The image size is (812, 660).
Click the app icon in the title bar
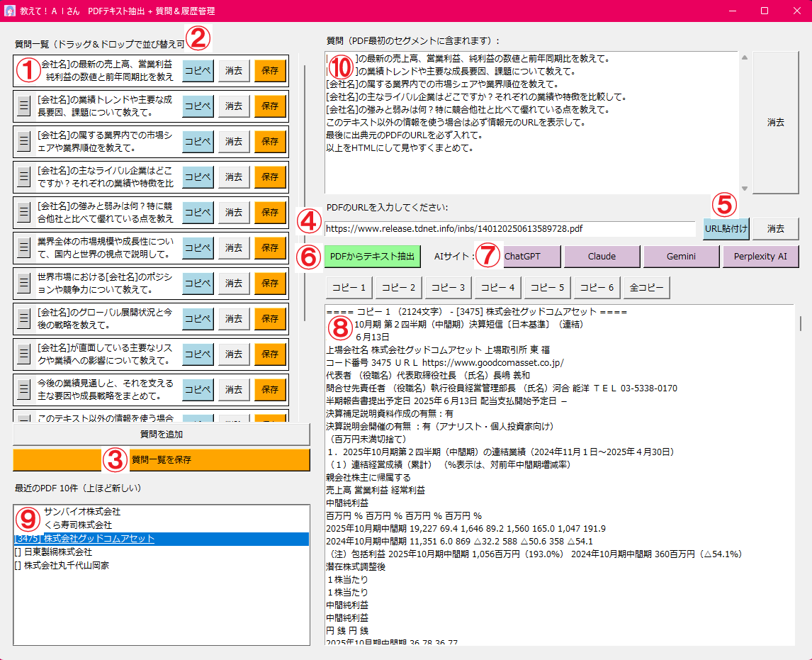tap(10, 11)
